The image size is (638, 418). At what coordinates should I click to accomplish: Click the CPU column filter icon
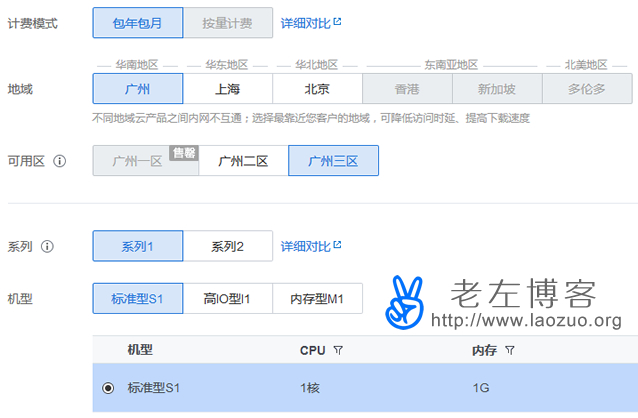click(x=338, y=351)
